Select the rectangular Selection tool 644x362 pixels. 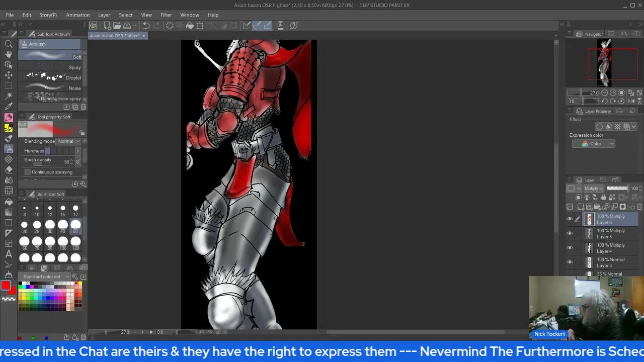click(x=9, y=85)
